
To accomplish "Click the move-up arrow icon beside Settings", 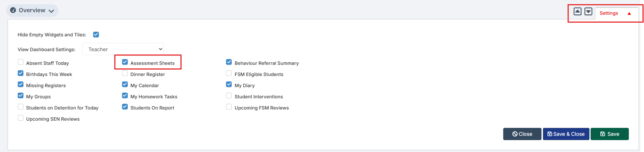I will [x=578, y=12].
